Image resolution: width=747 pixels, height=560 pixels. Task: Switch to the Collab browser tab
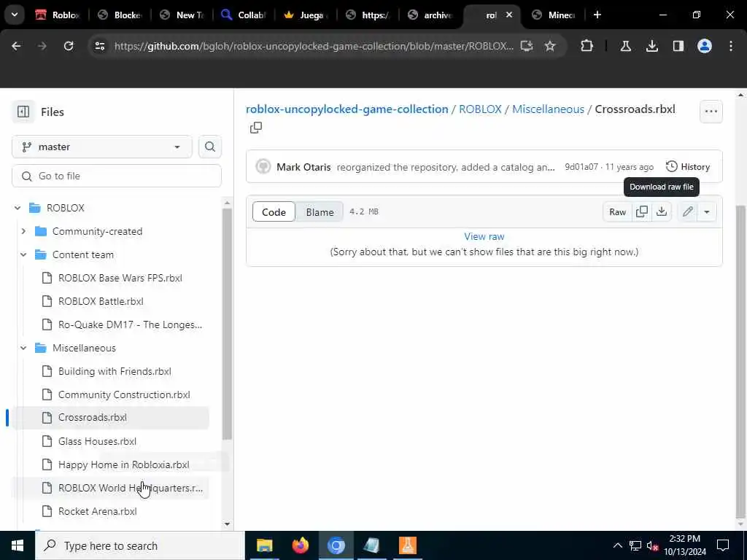click(244, 15)
